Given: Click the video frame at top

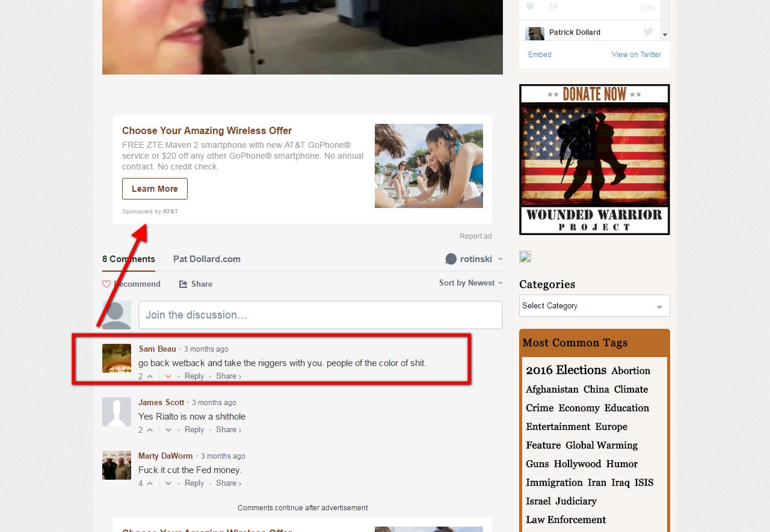Looking at the screenshot, I should click(303, 37).
